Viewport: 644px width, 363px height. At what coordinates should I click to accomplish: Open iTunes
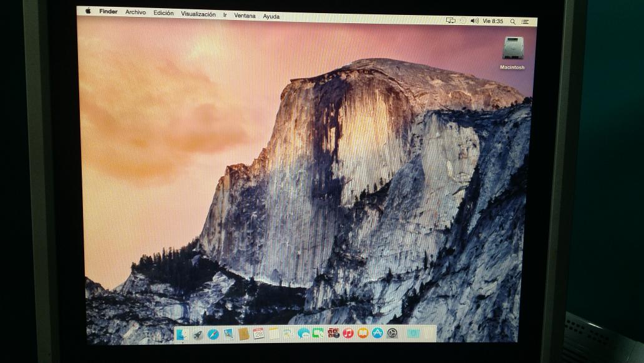click(348, 336)
